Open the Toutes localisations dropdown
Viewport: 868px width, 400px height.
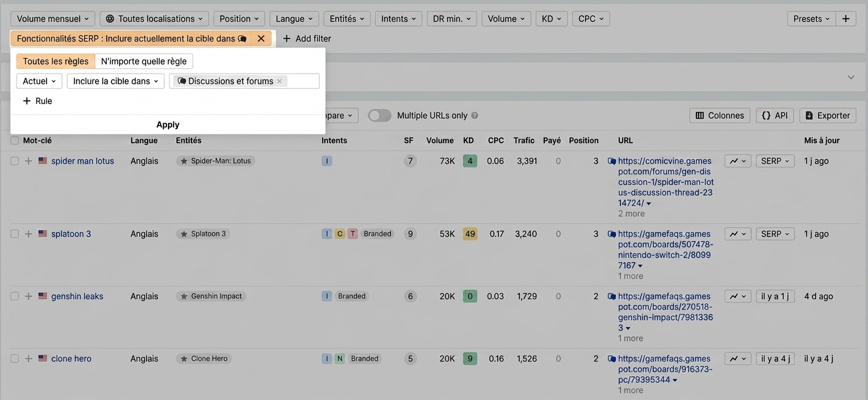click(155, 19)
